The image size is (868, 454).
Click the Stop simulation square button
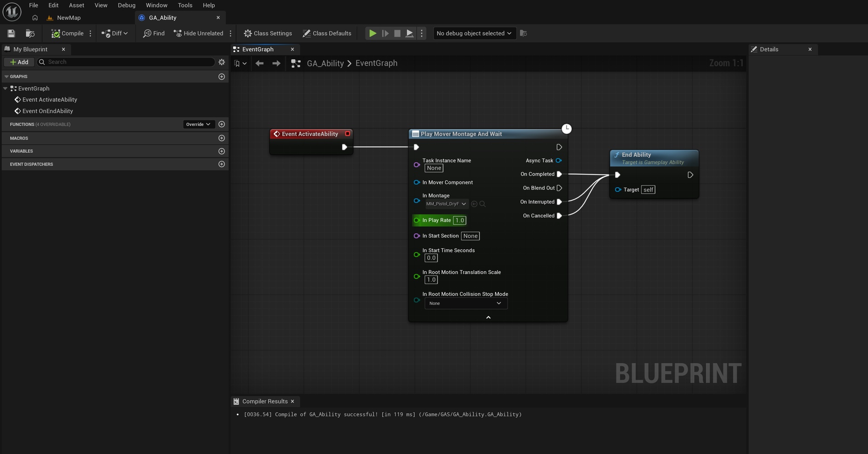click(397, 33)
